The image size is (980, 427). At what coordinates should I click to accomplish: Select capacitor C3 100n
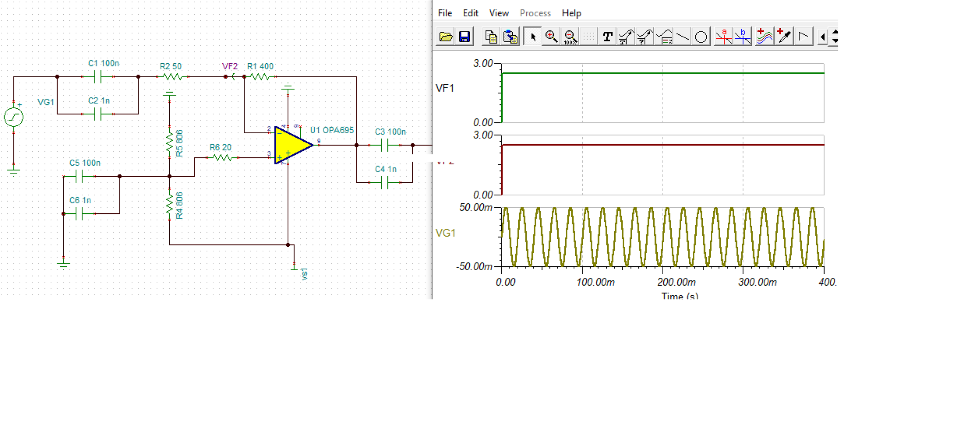(x=385, y=145)
